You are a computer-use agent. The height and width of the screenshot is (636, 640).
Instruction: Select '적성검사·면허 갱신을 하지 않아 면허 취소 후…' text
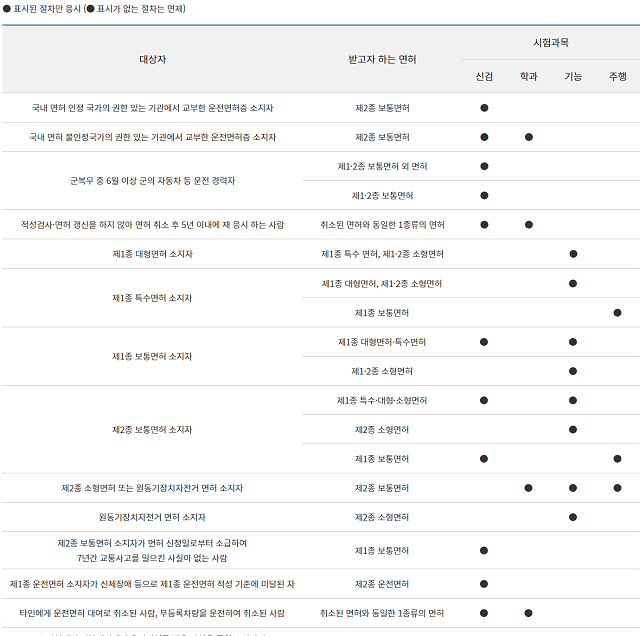(x=152, y=225)
